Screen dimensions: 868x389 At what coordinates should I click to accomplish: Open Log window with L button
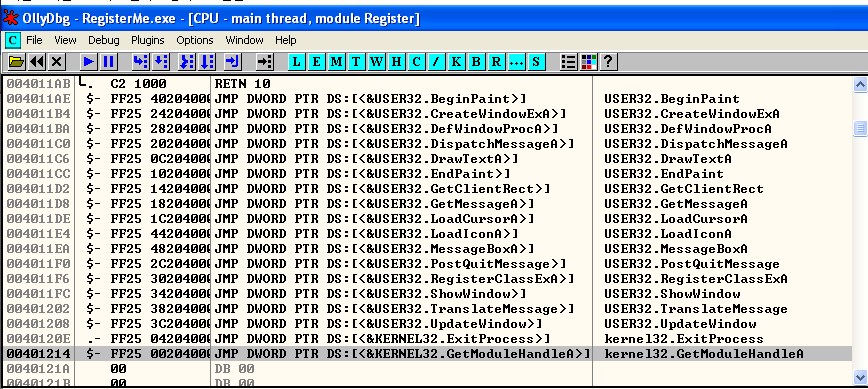pos(297,61)
